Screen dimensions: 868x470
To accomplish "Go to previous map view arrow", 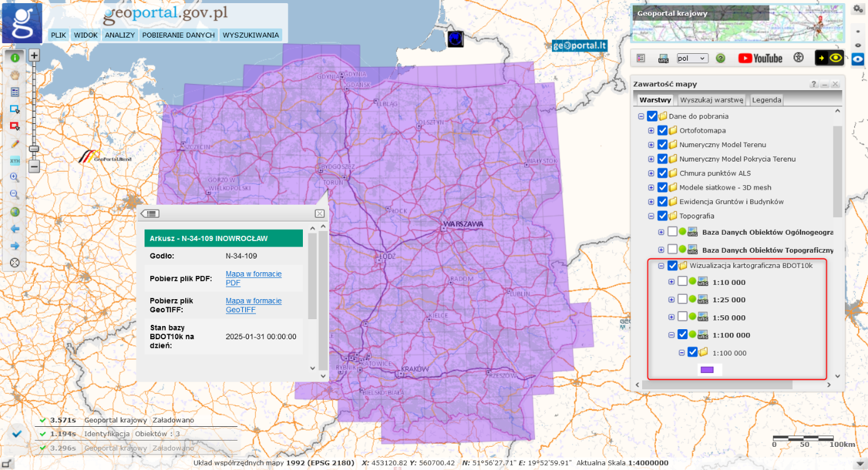I will click(15, 228).
